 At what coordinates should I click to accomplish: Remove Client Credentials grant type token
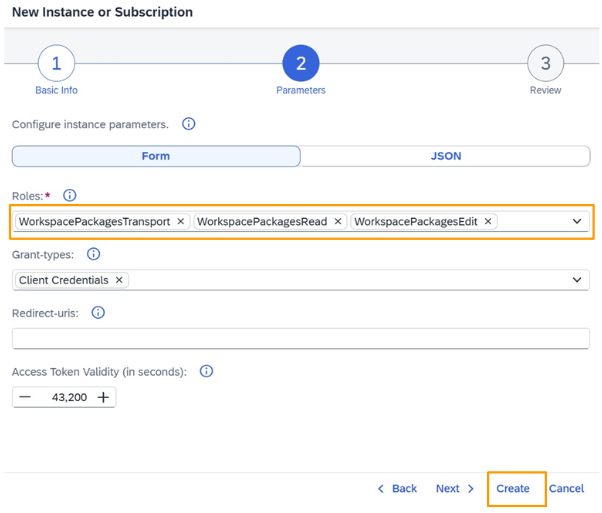click(x=119, y=280)
